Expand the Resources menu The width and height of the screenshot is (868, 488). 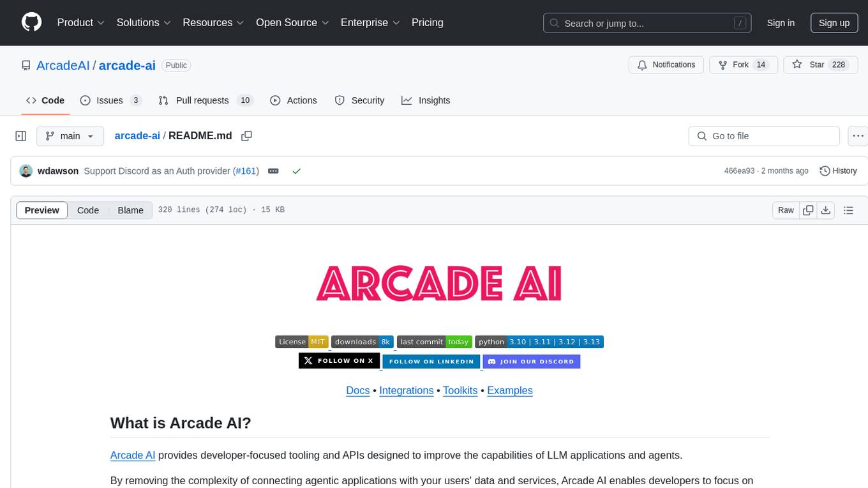213,22
